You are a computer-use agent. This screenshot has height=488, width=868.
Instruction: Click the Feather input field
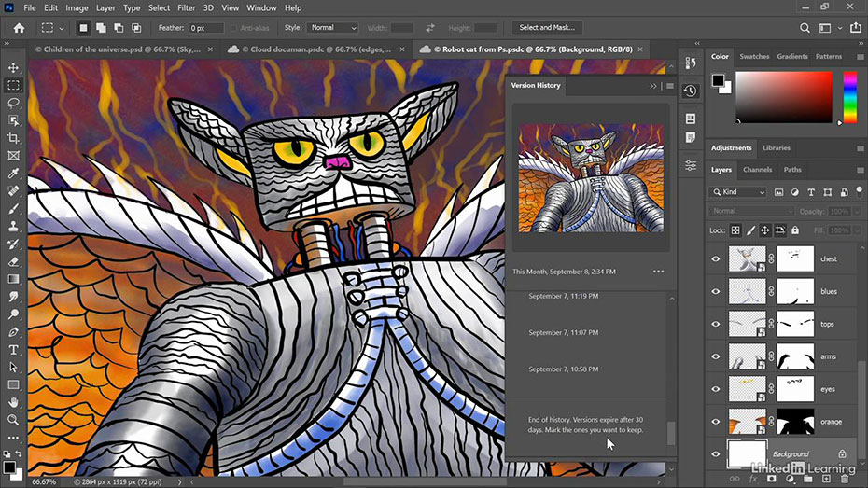[x=206, y=28]
